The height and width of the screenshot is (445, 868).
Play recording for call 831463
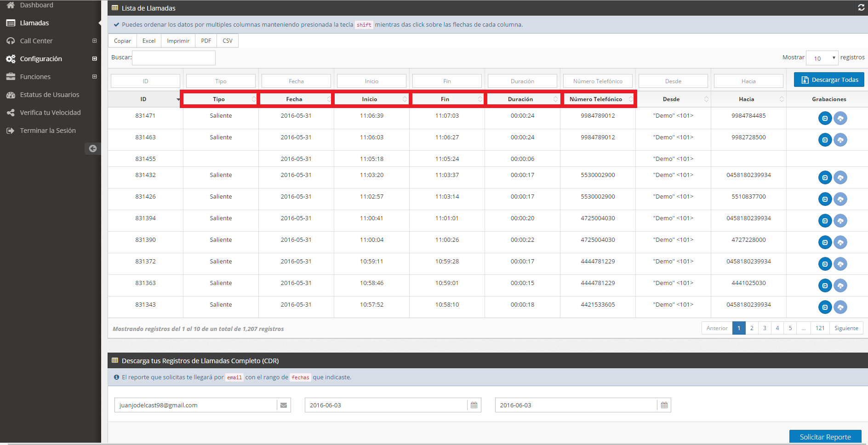825,140
